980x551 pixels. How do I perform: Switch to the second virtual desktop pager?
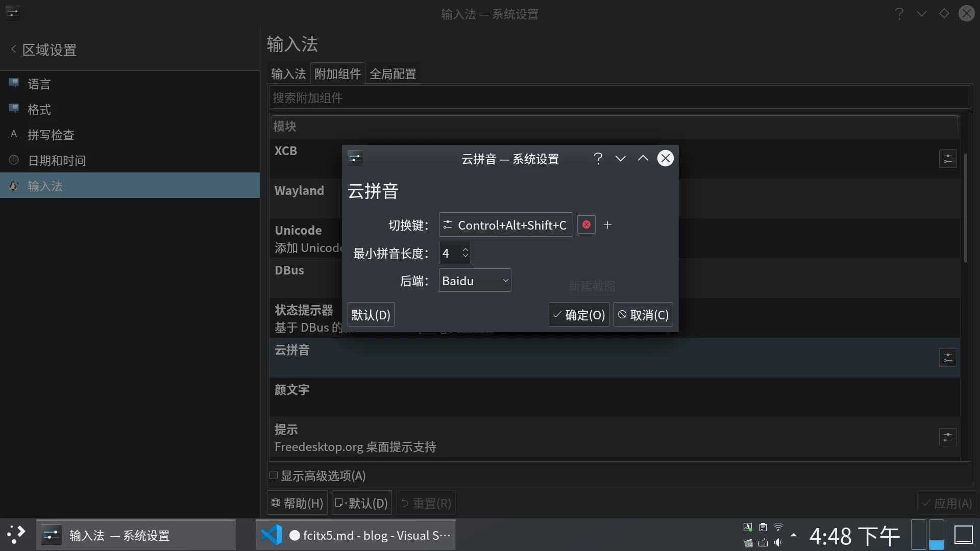click(x=936, y=535)
